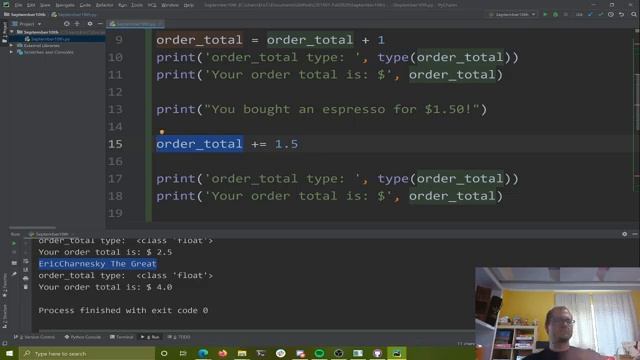Click 'Your order total is: $ 4.0' output
Screen dimensions: 640x360
coord(105,287)
